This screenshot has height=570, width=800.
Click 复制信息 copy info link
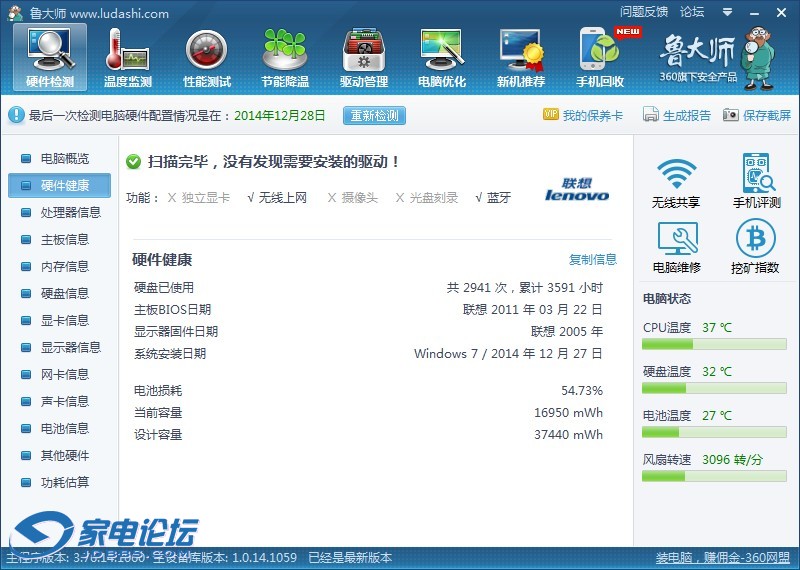593,260
